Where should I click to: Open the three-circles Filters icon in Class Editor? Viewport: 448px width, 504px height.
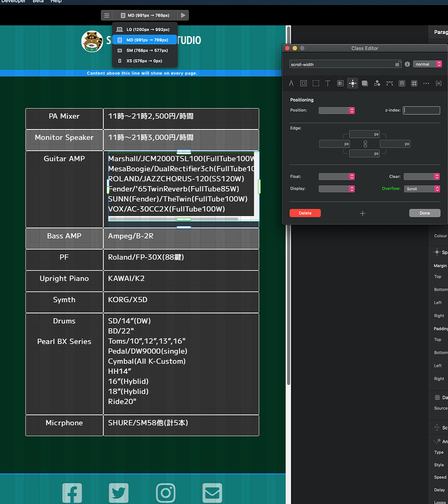377,84
